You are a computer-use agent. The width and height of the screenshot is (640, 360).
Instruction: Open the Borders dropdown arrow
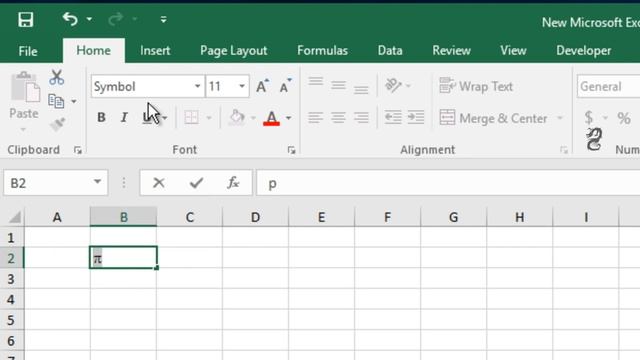(209, 118)
